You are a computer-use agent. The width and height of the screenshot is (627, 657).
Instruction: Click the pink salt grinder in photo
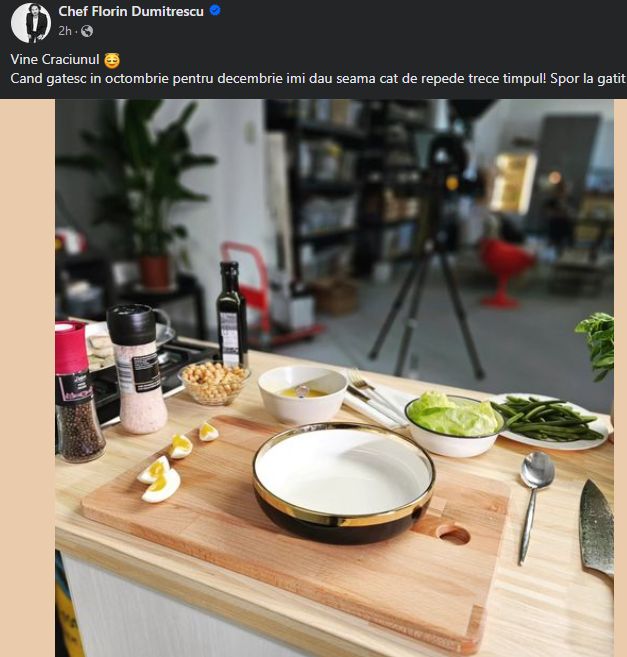pyautogui.click(x=137, y=369)
